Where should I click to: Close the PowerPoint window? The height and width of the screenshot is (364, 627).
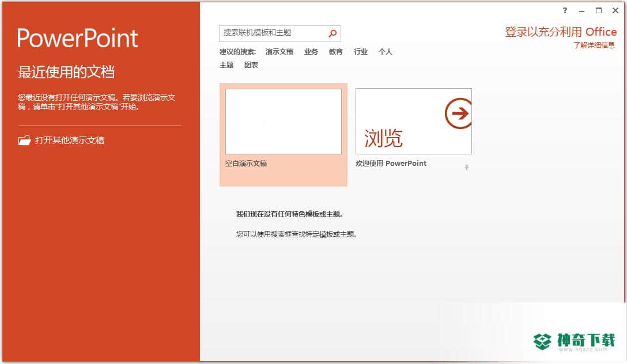[615, 11]
